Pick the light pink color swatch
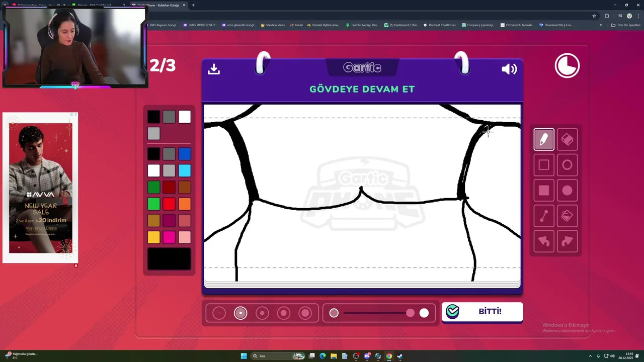The height and width of the screenshot is (362, 644). (185, 237)
